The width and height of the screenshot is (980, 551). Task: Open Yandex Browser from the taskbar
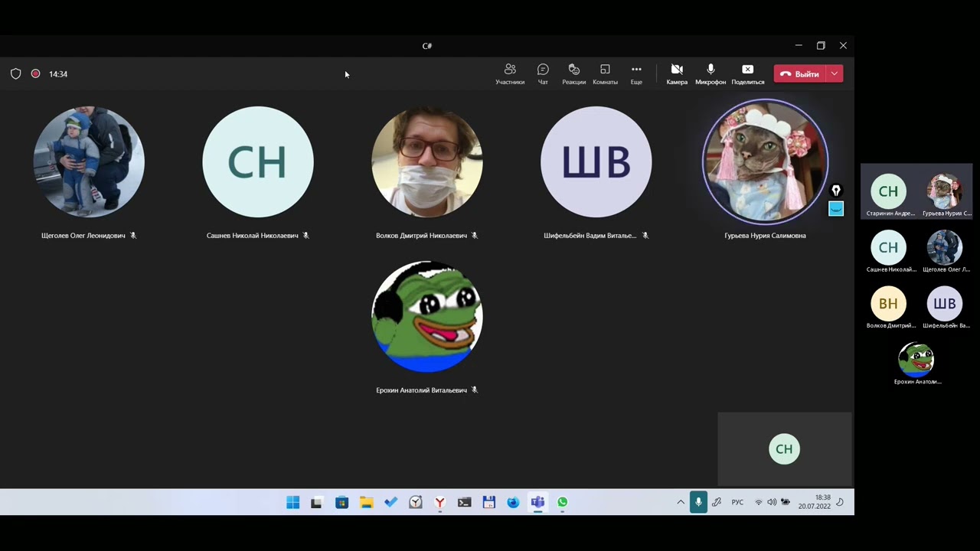click(439, 502)
